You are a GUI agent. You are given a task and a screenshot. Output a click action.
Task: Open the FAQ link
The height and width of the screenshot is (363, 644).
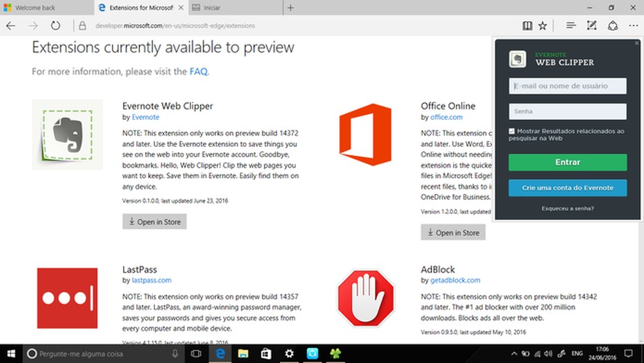click(x=198, y=71)
